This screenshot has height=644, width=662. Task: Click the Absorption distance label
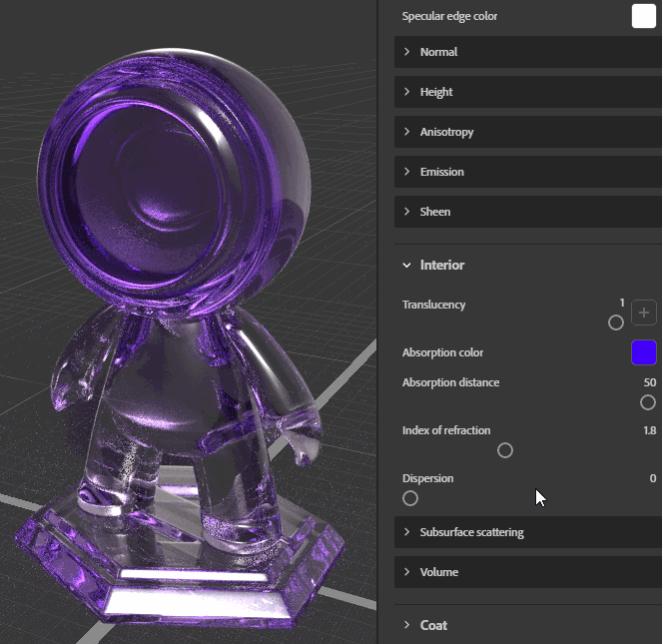(450, 382)
